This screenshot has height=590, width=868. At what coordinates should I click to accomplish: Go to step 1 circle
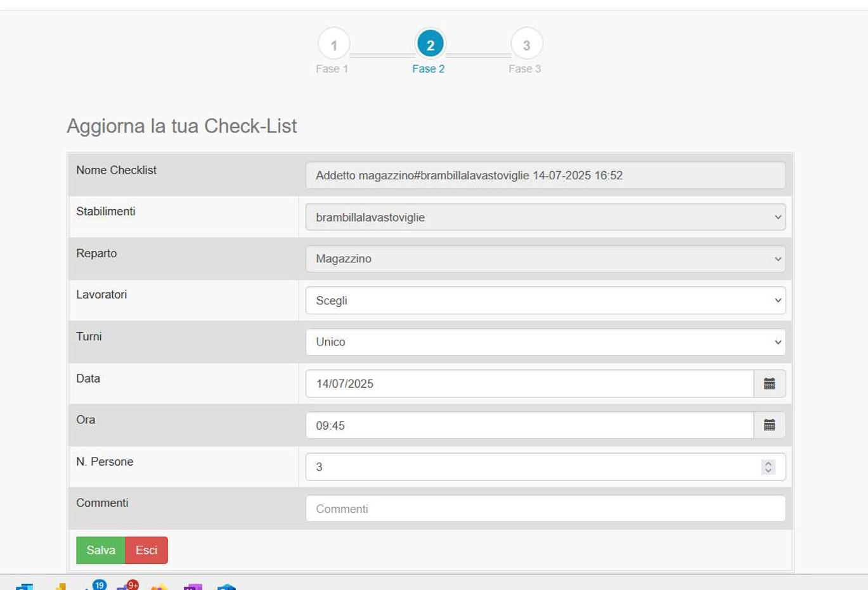click(x=334, y=45)
